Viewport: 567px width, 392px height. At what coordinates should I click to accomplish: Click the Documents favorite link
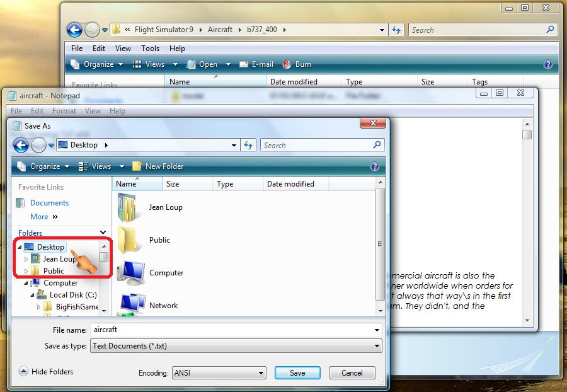click(x=49, y=203)
